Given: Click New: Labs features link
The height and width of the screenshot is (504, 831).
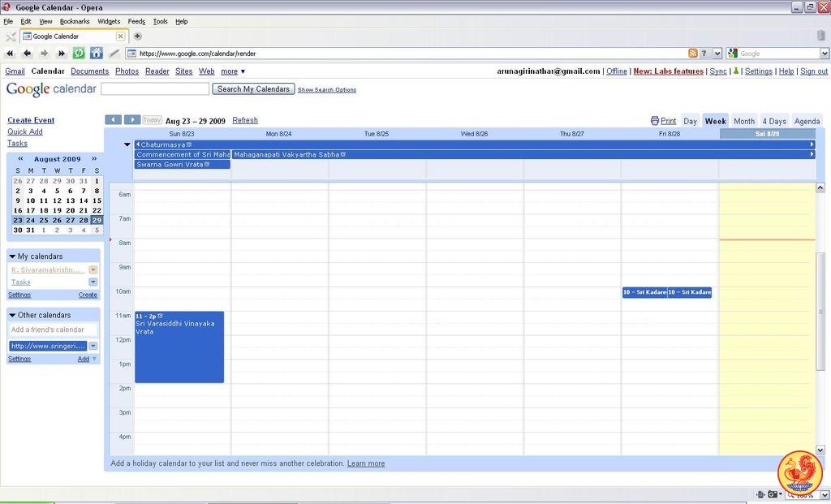Looking at the screenshot, I should pyautogui.click(x=669, y=71).
